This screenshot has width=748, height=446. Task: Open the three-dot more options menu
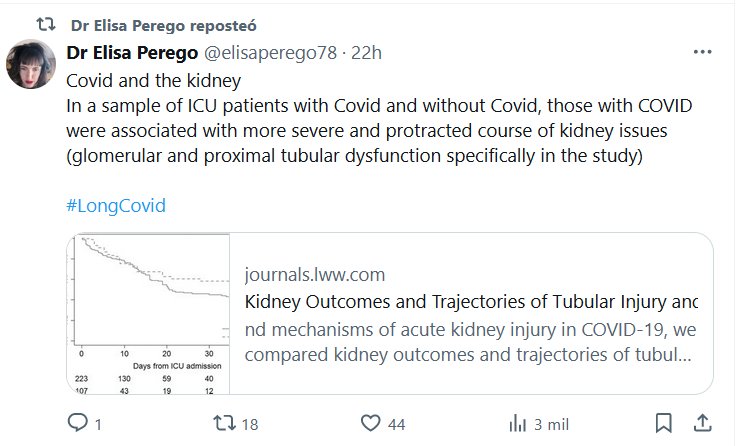click(702, 52)
